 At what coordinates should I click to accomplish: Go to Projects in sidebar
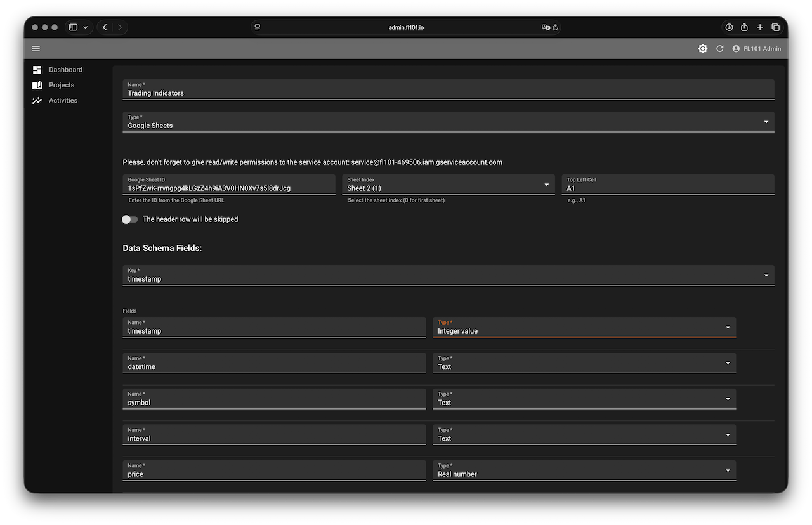(x=62, y=85)
